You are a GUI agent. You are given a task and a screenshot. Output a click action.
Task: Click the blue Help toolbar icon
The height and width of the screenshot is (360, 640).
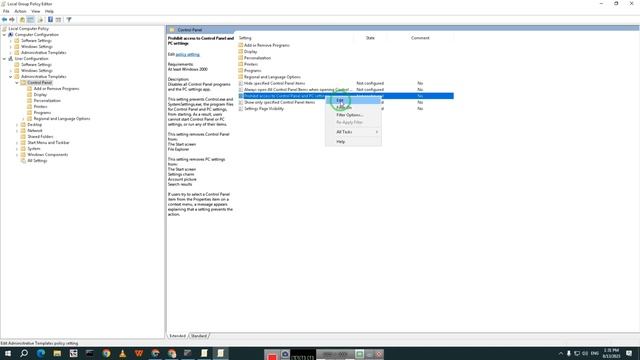[x=50, y=20]
